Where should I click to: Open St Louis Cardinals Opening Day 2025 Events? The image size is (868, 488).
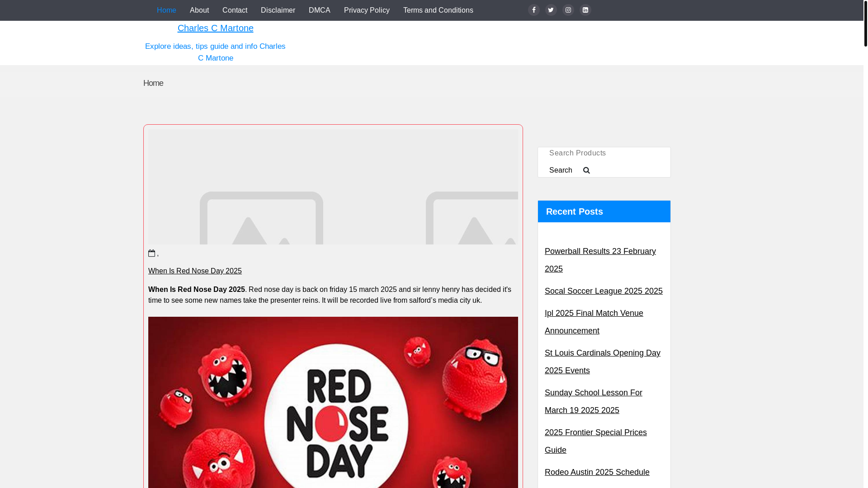click(603, 361)
